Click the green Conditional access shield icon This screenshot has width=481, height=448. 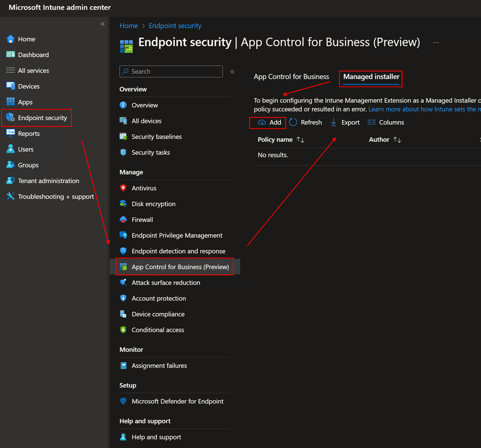[x=123, y=330]
